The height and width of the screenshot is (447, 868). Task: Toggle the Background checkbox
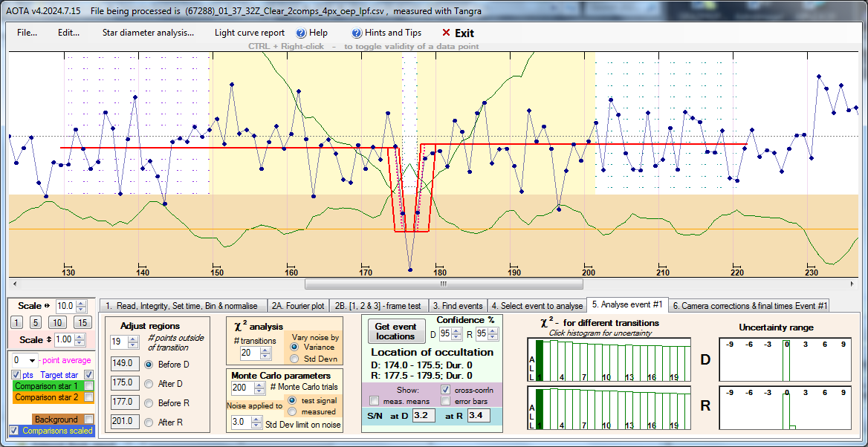pos(89,420)
